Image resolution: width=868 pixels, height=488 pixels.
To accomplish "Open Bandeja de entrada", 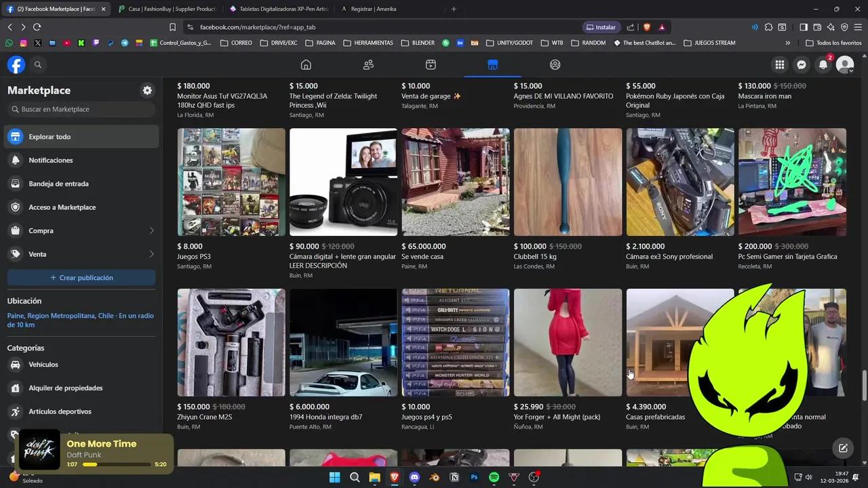I will (x=81, y=184).
